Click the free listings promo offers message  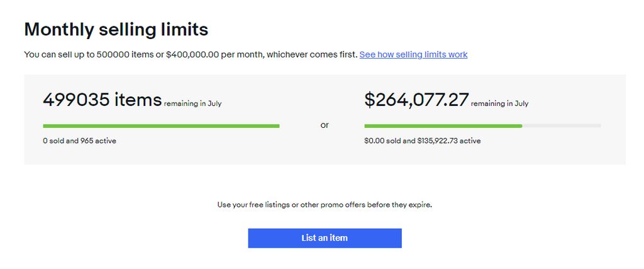(325, 204)
